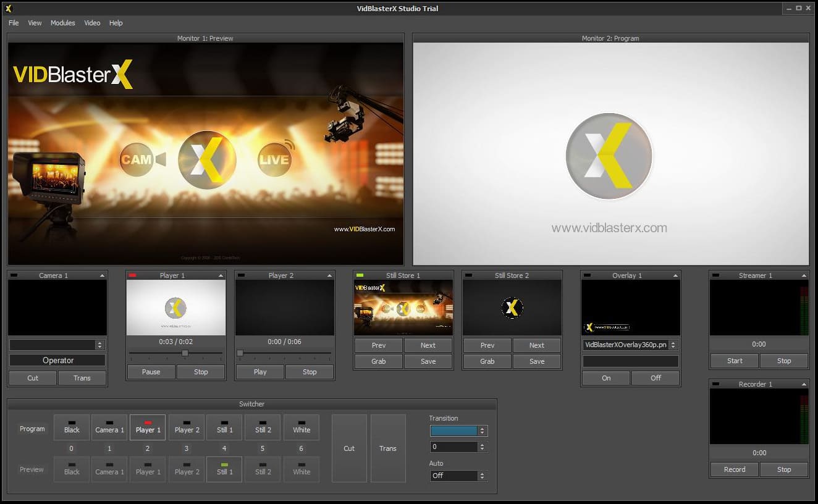Click the green tally light on Still Store 1

click(361, 275)
